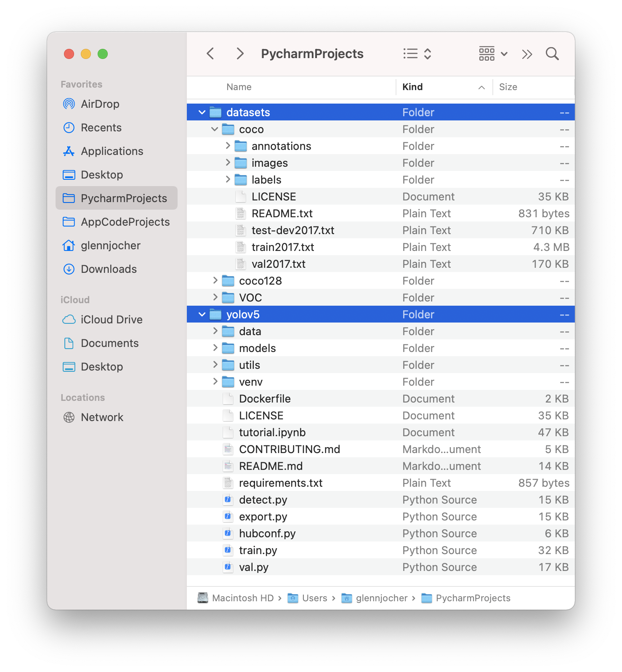Expand the utils folder
Screen dimensions: 622x672
[x=215, y=365]
